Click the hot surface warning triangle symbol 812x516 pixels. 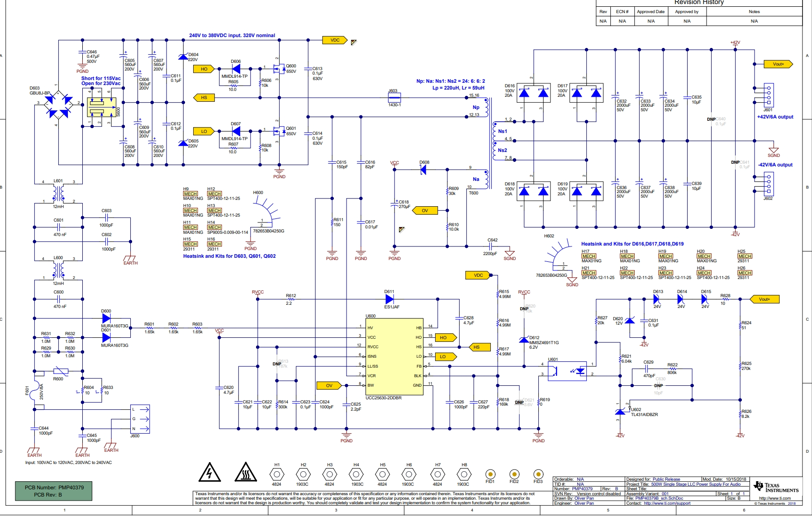tap(246, 473)
